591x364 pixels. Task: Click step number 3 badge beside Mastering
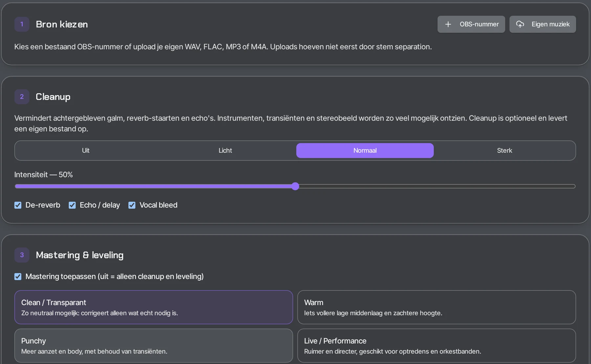[22, 255]
